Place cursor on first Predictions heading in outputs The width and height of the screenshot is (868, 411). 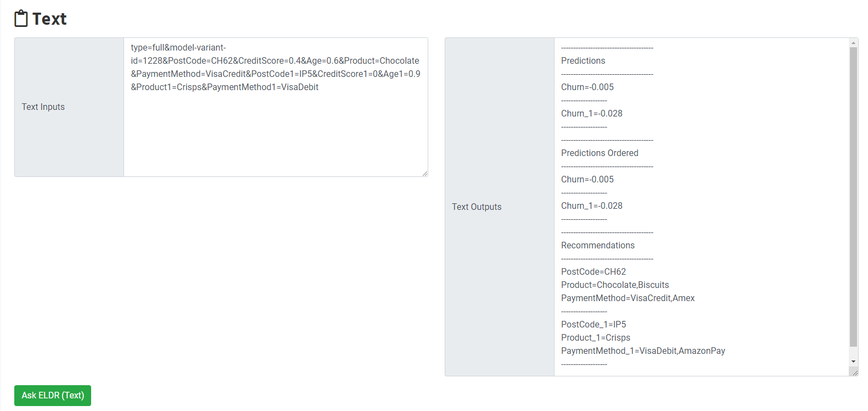(x=583, y=61)
